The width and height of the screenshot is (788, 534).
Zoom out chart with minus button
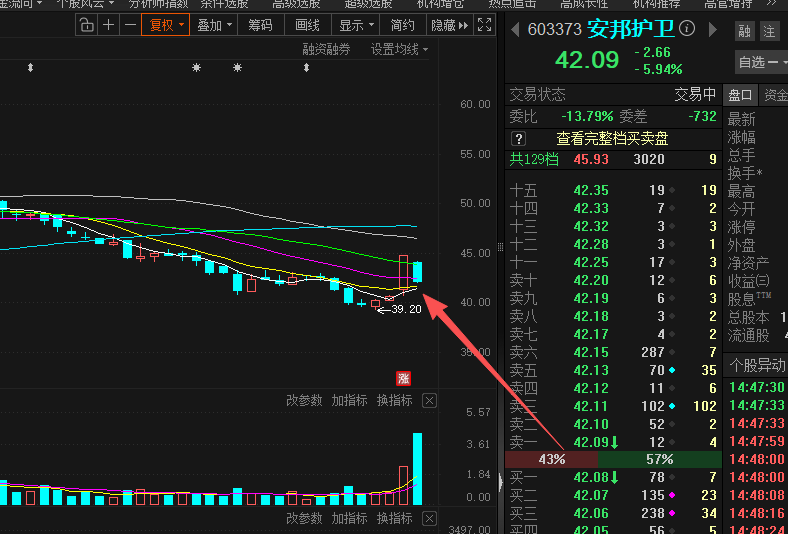click(130, 25)
